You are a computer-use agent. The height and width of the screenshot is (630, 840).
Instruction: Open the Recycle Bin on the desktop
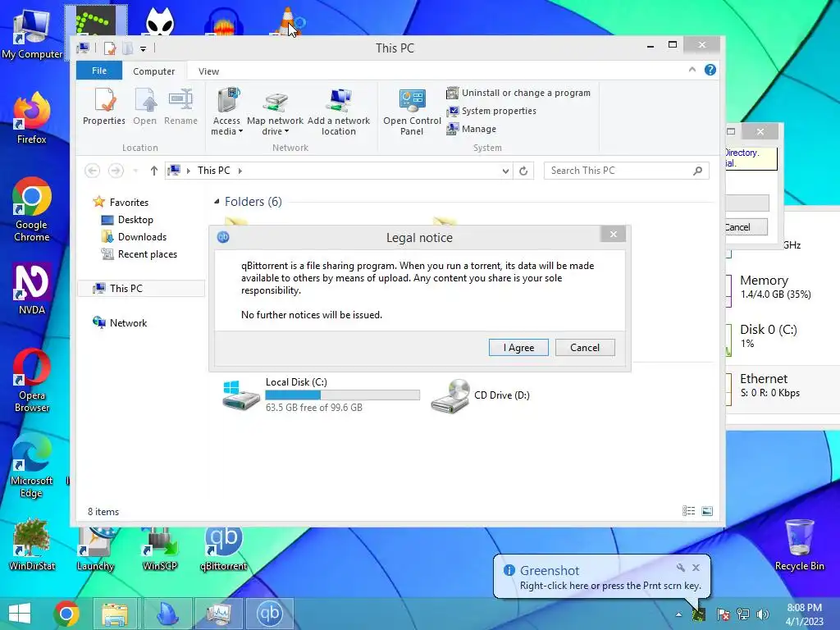click(x=799, y=545)
